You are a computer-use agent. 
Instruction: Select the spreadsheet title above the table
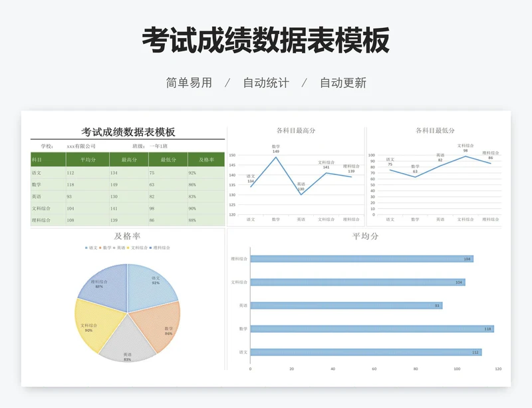tap(128, 132)
